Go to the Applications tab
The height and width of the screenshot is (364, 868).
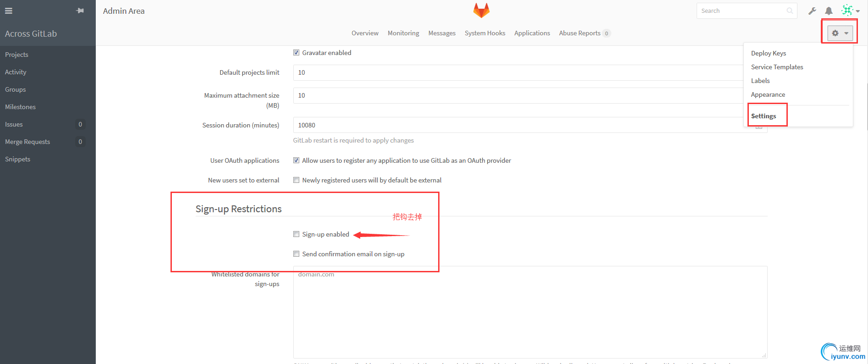pos(532,33)
